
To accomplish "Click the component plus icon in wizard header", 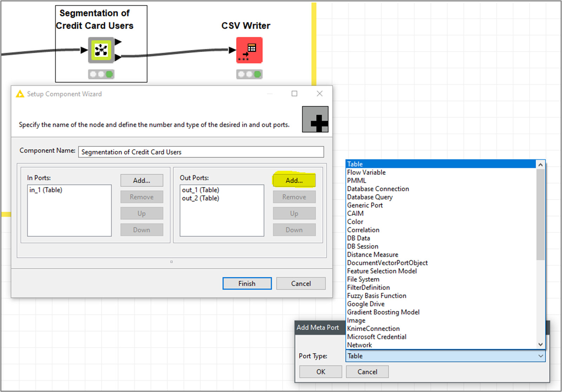I will click(315, 119).
